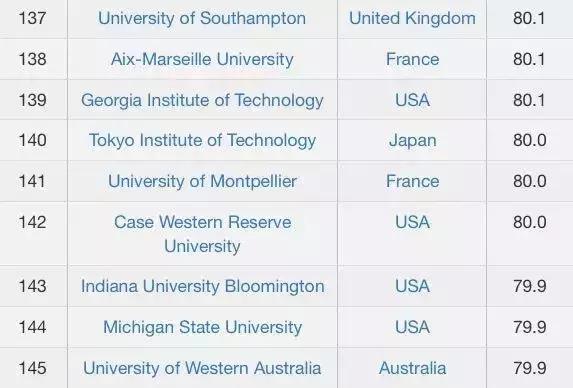This screenshot has width=573, height=388.
Task: Open the Michigan State University link
Action: coord(202,327)
